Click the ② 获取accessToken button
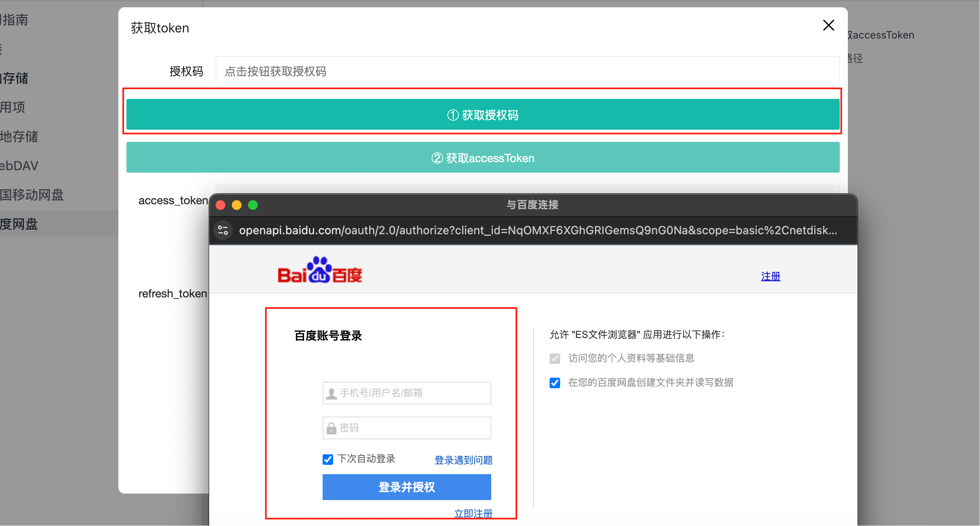980x526 pixels. point(483,158)
